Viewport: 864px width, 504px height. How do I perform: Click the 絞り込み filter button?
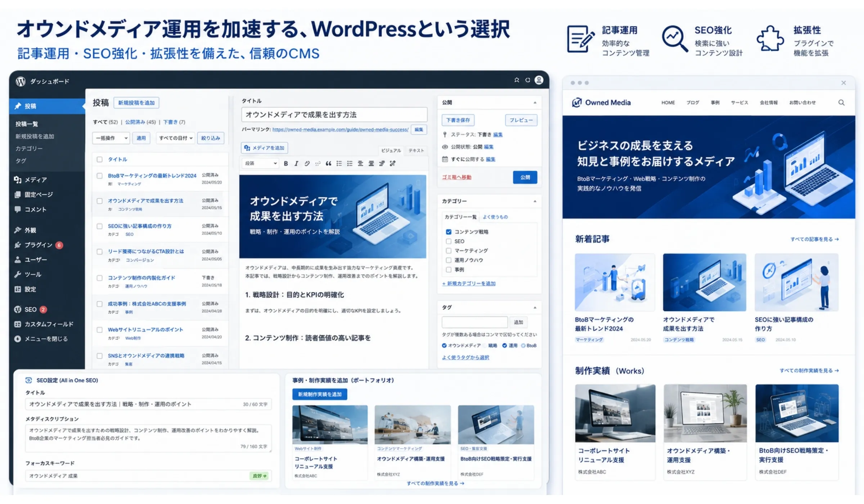coord(211,138)
